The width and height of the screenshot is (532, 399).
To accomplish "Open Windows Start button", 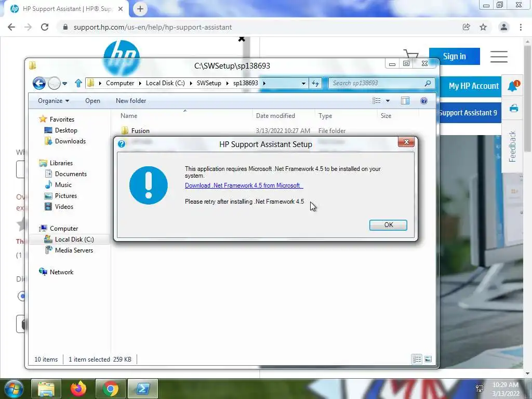I will click(13, 389).
